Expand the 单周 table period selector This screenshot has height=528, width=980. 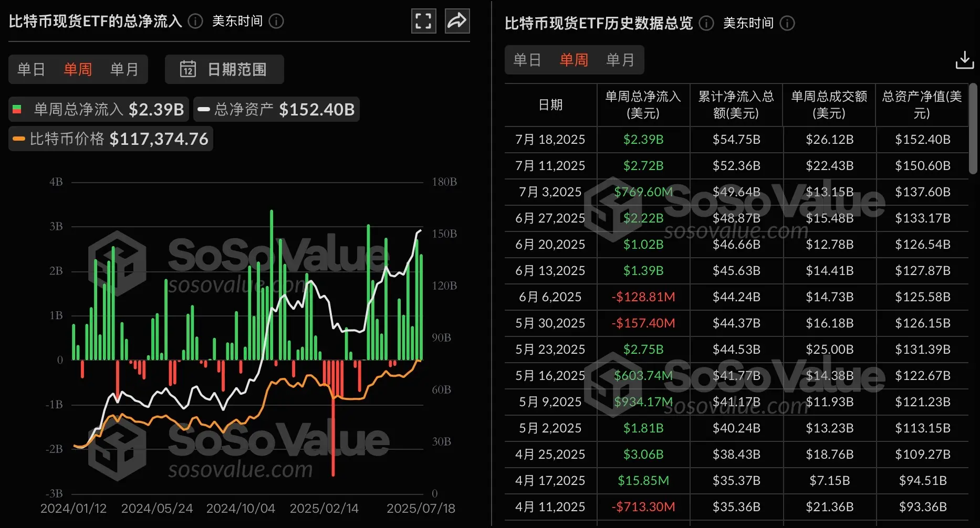click(x=574, y=60)
